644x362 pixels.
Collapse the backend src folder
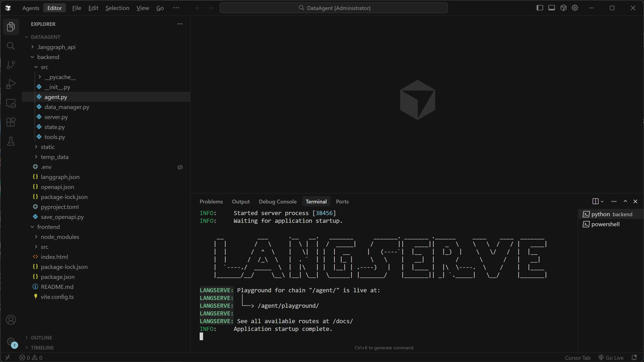pos(106,67)
